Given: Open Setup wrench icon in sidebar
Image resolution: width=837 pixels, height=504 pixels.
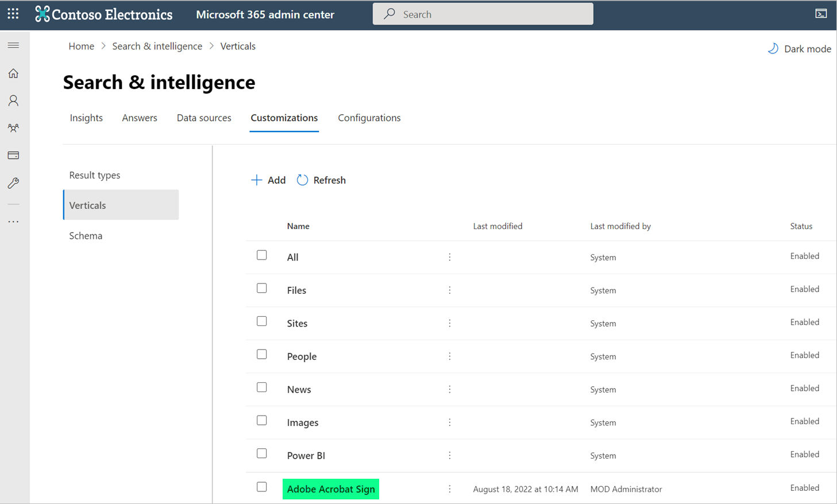Looking at the screenshot, I should 13,183.
